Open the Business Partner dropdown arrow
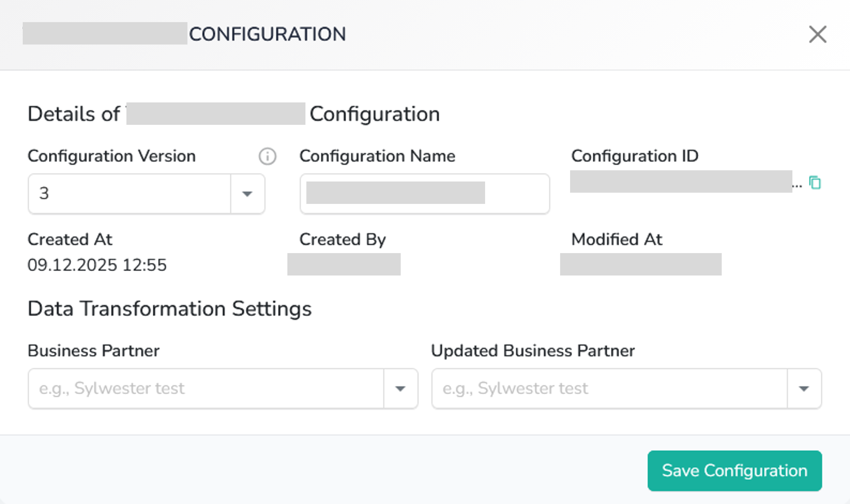This screenshot has height=504, width=850. [x=400, y=389]
